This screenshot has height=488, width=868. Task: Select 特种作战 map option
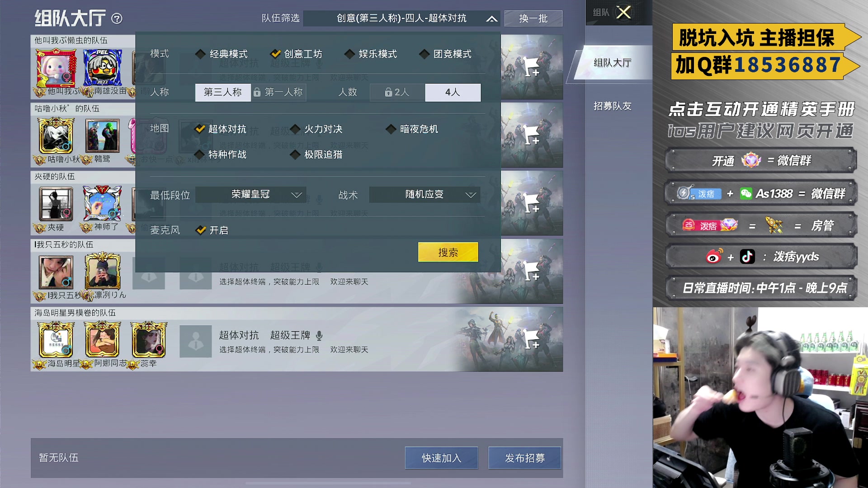(x=221, y=155)
